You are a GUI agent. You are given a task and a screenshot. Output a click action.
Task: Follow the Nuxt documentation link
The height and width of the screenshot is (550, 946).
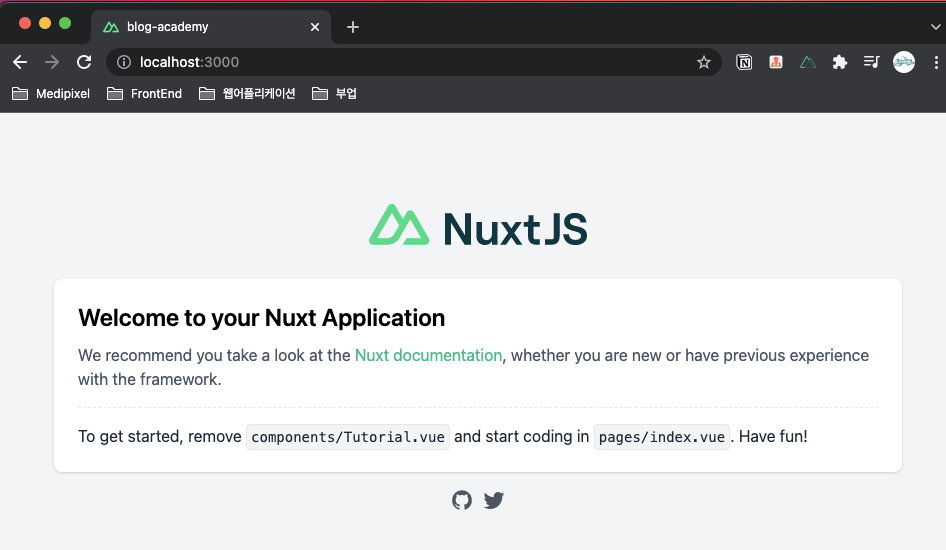tap(428, 355)
